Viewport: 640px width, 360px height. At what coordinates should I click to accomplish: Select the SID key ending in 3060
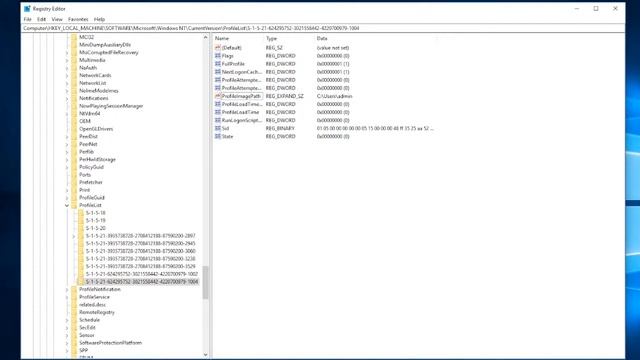(x=140, y=251)
